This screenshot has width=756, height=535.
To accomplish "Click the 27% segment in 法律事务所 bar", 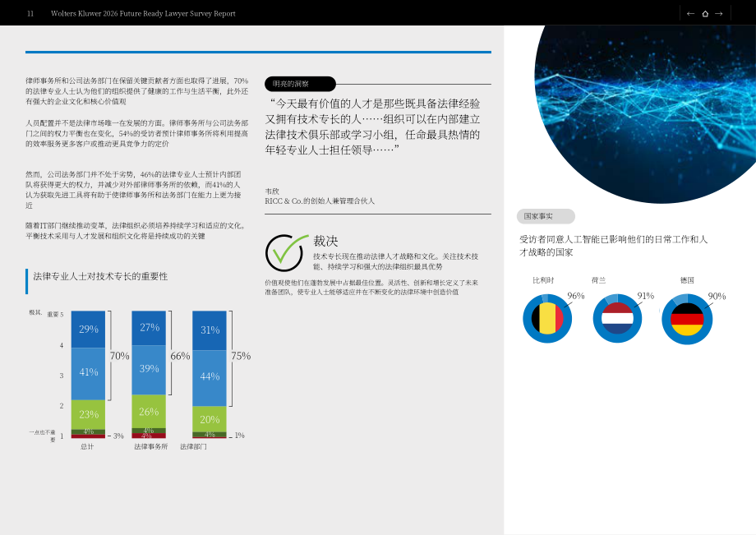I will point(149,328).
